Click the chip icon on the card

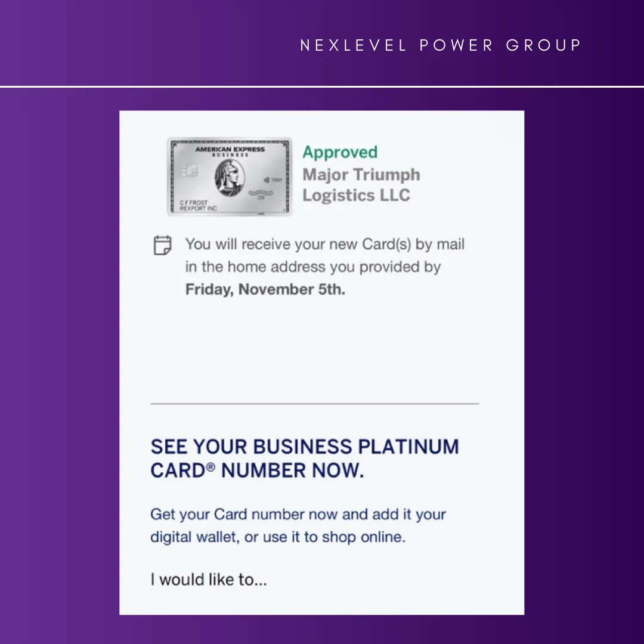coord(189,171)
